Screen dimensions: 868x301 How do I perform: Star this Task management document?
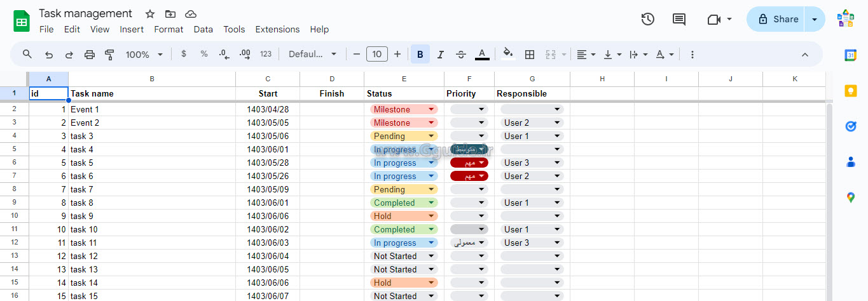coord(150,14)
